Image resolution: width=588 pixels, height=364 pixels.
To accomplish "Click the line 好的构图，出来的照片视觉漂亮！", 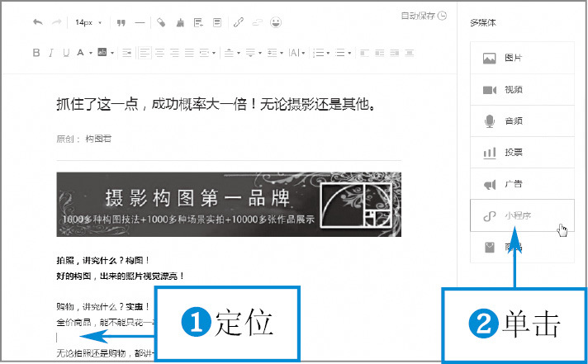I will pos(121,277).
